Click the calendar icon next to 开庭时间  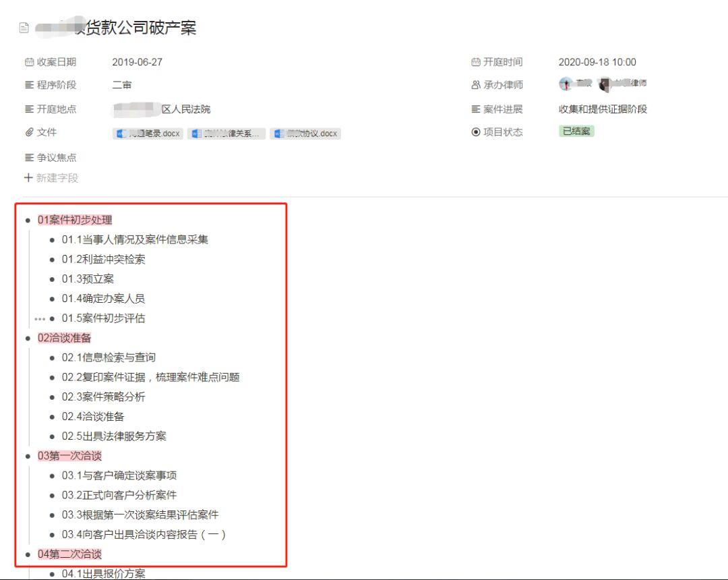pyautogui.click(x=476, y=62)
